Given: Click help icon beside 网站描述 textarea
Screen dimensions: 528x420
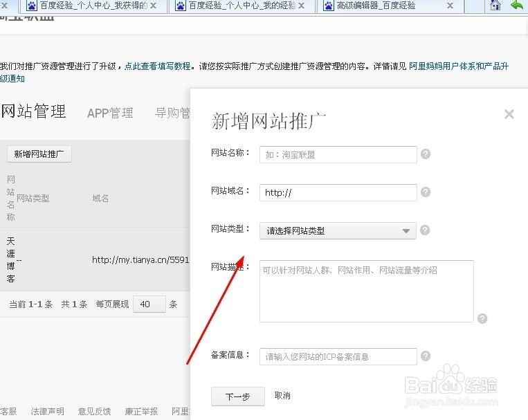Looking at the screenshot, I should pyautogui.click(x=482, y=318).
